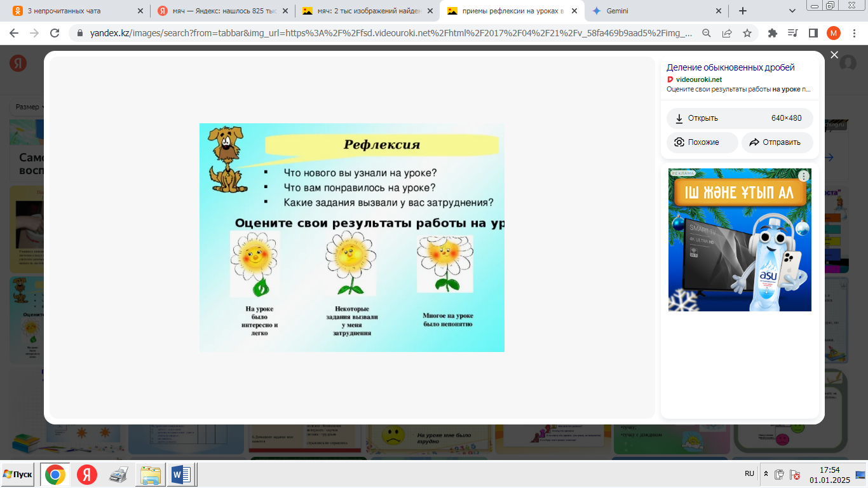Reload the current page
868x488 pixels.
tap(55, 33)
